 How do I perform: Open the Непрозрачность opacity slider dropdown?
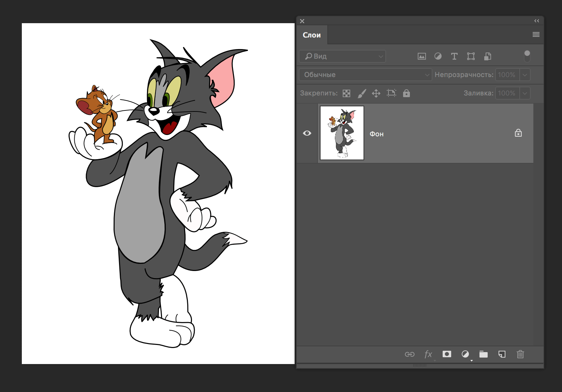click(525, 75)
